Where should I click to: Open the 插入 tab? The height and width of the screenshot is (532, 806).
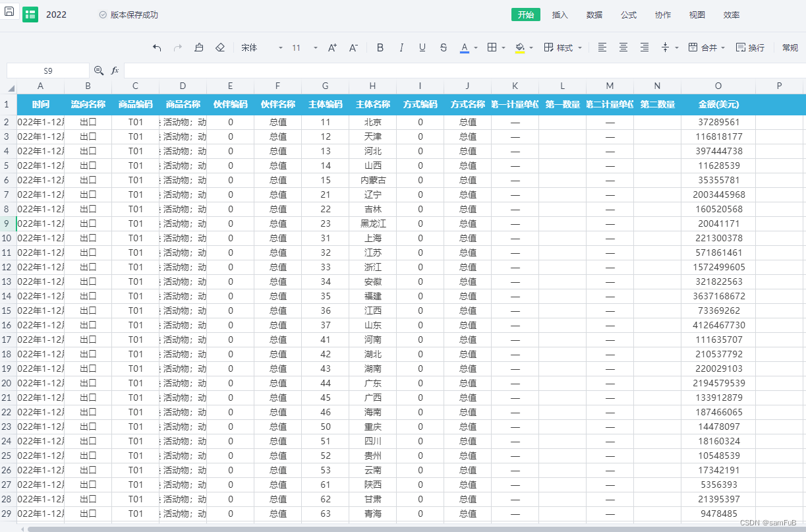[x=560, y=15]
